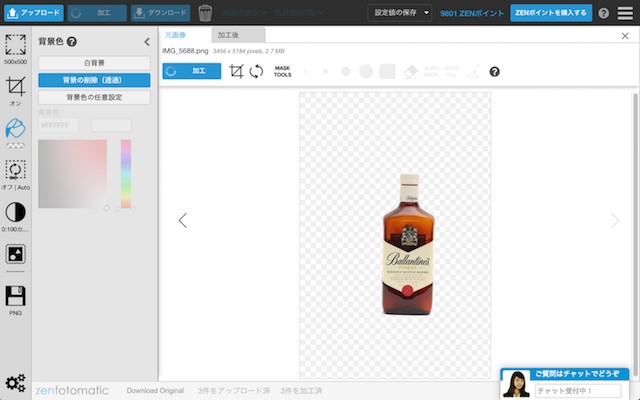Go to next image with right arrow
Image resolution: width=640 pixels, height=400 pixels.
pyautogui.click(x=615, y=220)
